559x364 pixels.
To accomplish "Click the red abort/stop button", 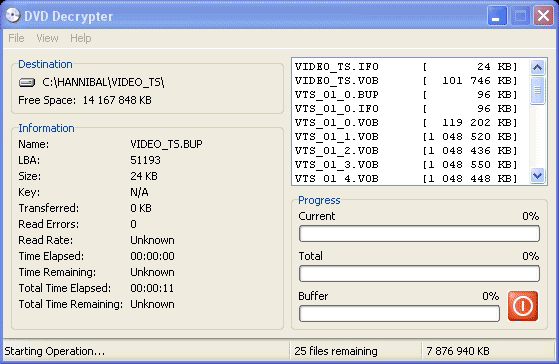I will pos(523,306).
